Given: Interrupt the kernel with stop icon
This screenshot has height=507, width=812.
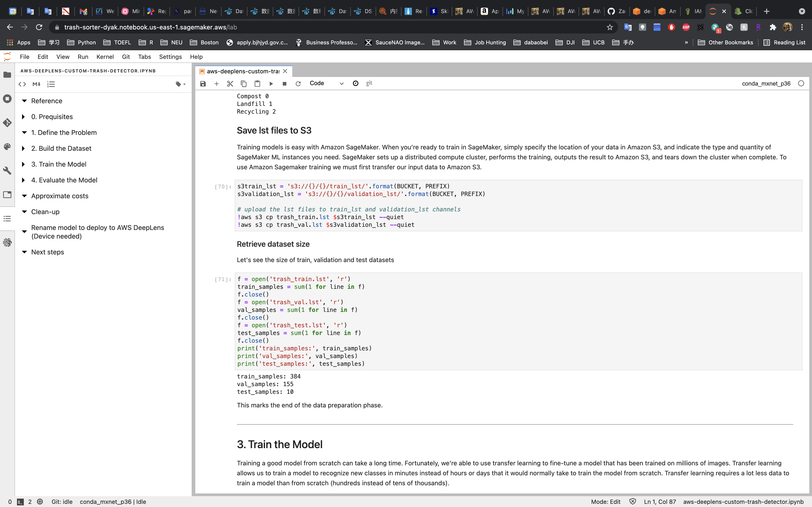Looking at the screenshot, I should coord(285,84).
